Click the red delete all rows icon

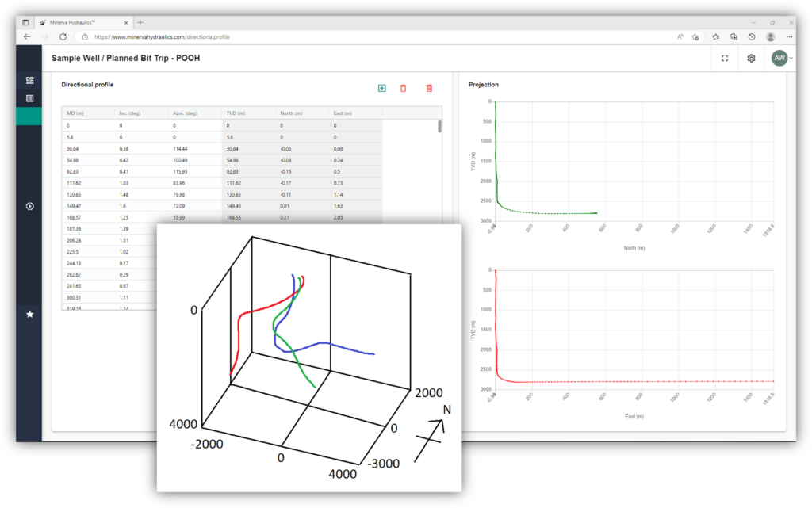tap(429, 89)
